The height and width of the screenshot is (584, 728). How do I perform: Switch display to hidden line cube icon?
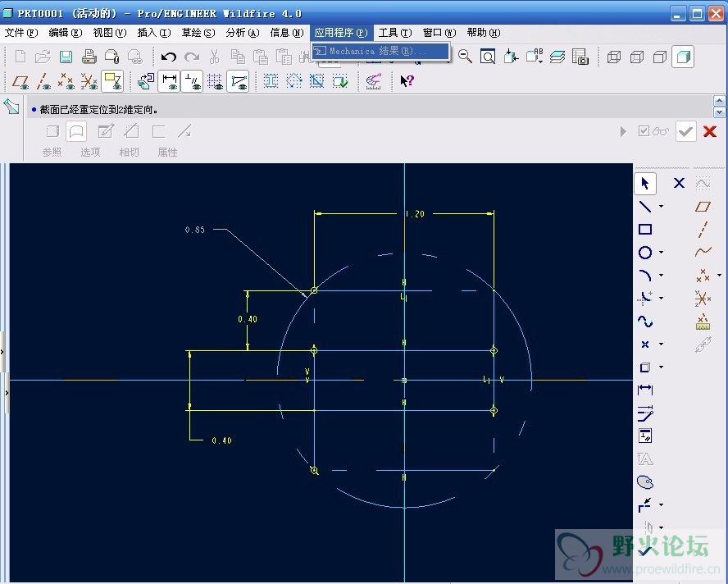(637, 57)
